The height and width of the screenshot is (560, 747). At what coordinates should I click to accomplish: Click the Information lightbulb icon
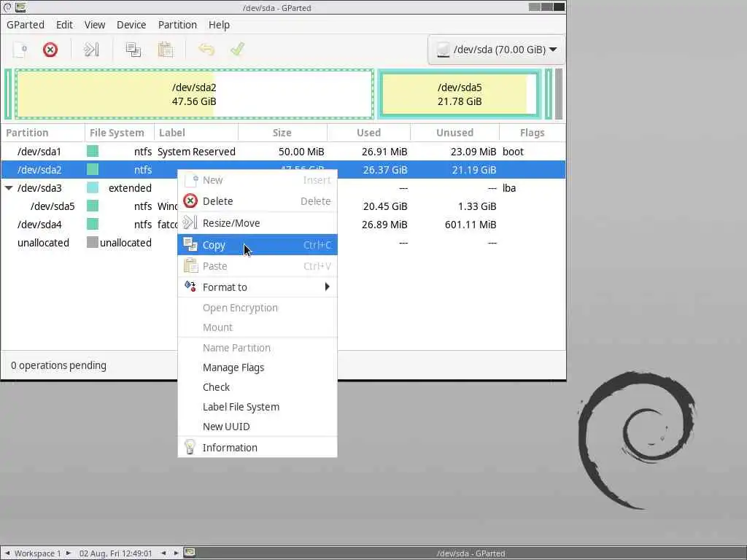190,447
